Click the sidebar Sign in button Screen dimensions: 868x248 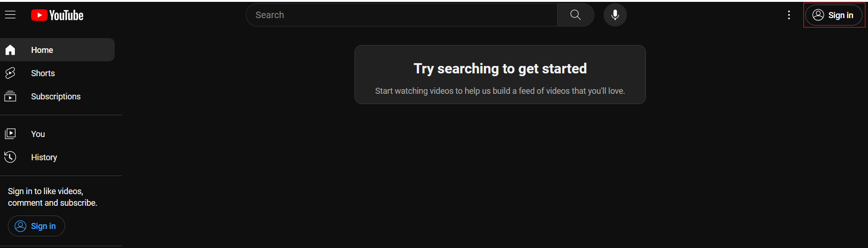point(36,226)
